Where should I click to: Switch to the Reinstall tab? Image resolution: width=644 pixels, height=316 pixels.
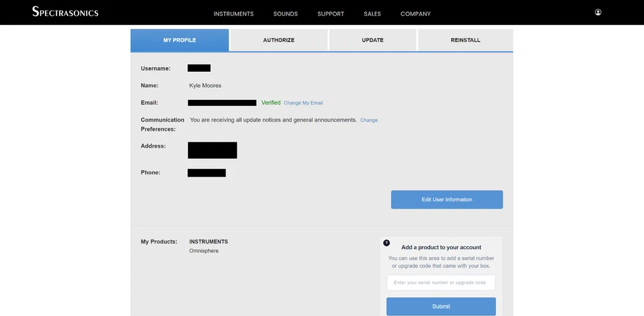[x=466, y=40]
